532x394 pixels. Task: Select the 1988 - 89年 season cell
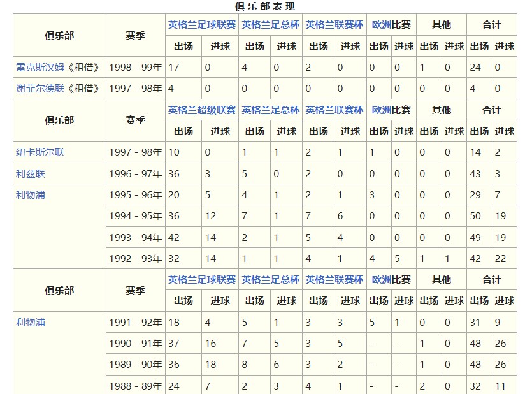(136, 386)
